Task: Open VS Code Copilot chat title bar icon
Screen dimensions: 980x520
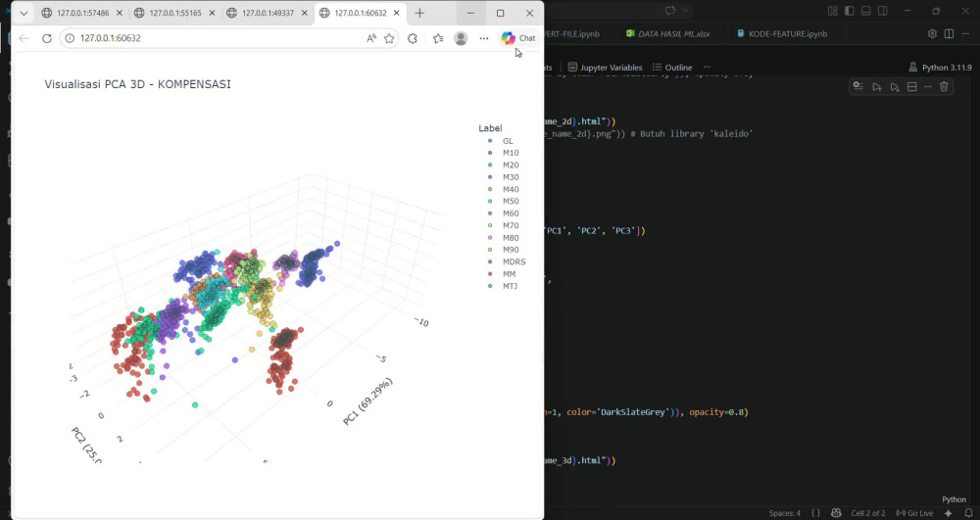Action: point(670,11)
